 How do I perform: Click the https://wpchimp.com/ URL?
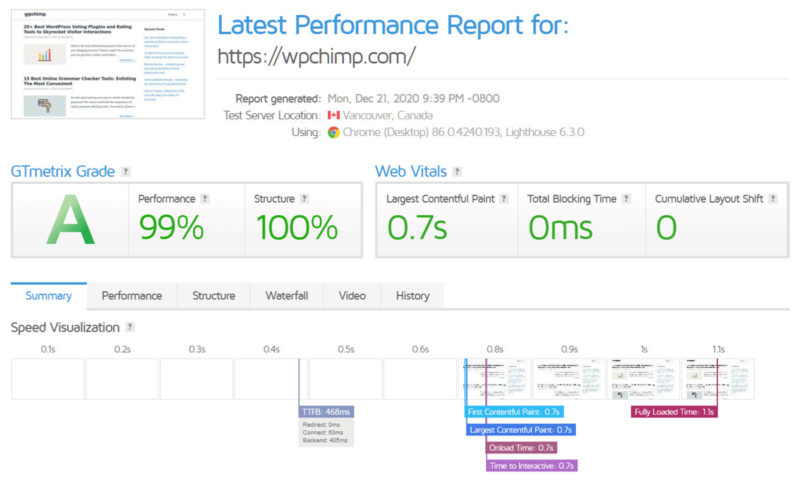[x=317, y=56]
